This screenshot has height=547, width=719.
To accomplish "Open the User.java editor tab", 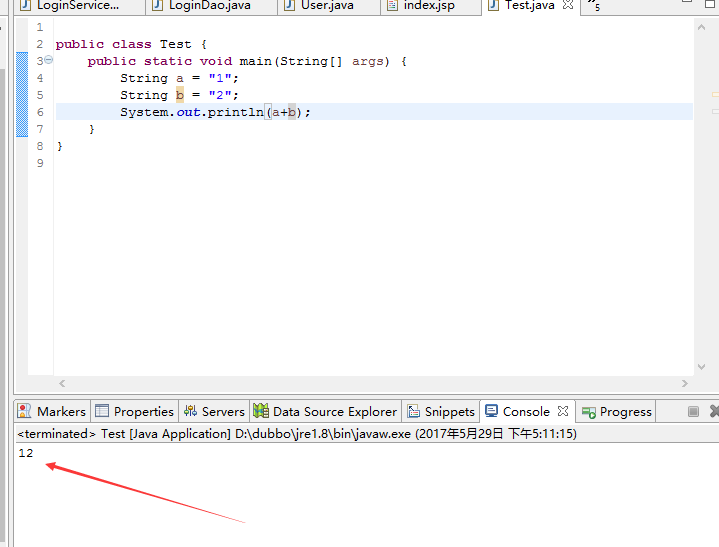I will 327,6.
